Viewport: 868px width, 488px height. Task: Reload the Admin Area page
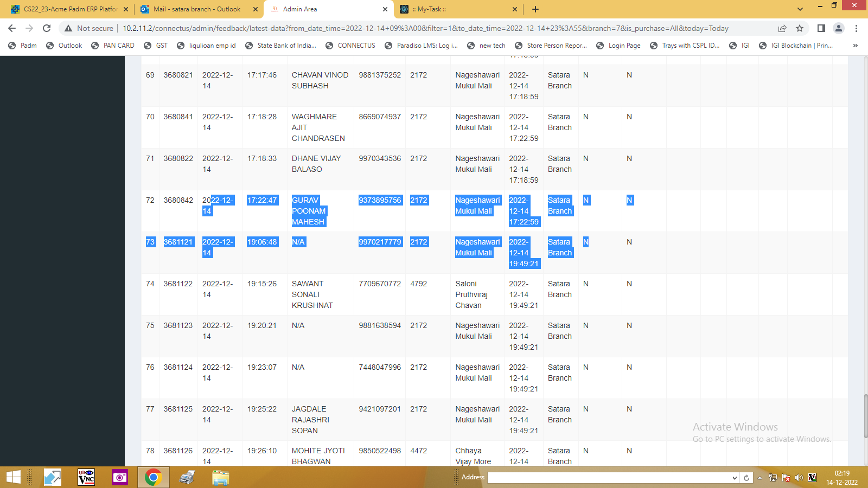(x=47, y=28)
